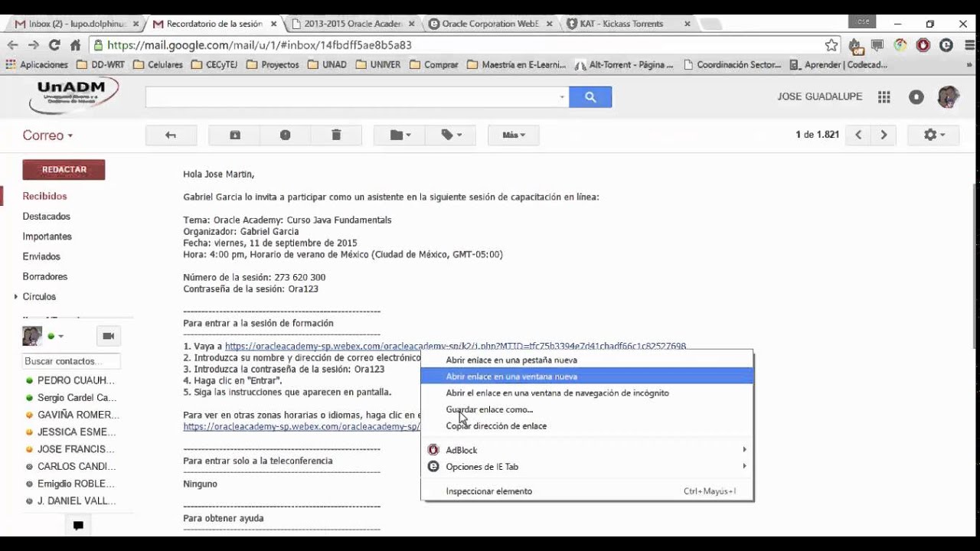Start video call camera icon
The width and height of the screenshot is (980, 551).
click(108, 336)
